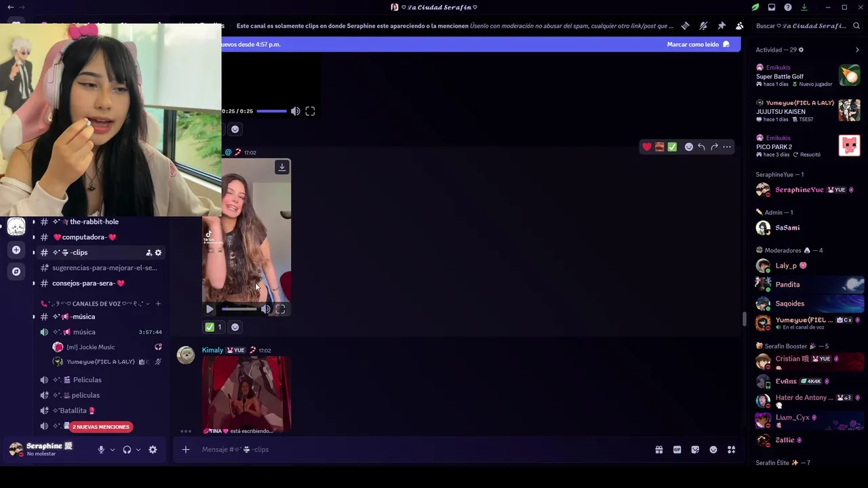868x488 pixels.
Task: Add reaction below the upper video
Action: click(x=235, y=129)
